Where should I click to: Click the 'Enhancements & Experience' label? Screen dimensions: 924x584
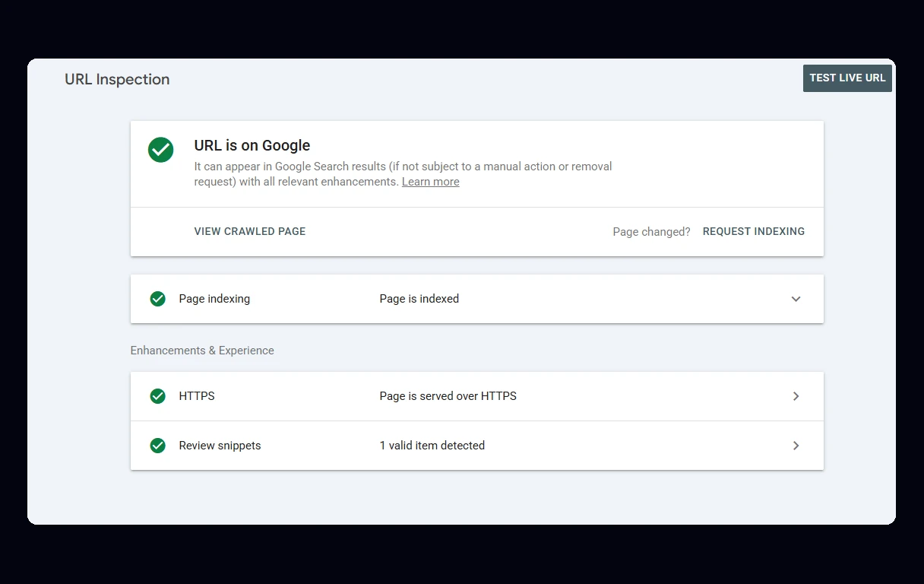coord(202,351)
